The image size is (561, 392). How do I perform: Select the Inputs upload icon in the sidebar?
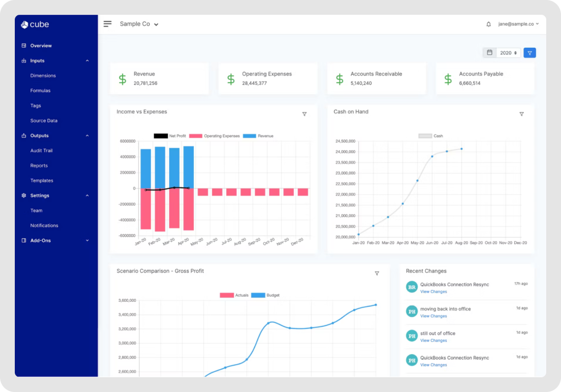coord(24,60)
